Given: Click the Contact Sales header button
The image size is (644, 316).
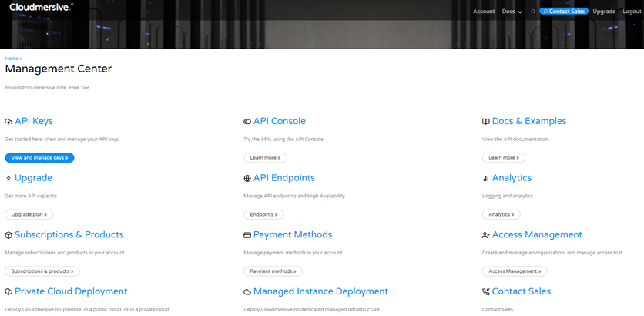Looking at the screenshot, I should [564, 12].
